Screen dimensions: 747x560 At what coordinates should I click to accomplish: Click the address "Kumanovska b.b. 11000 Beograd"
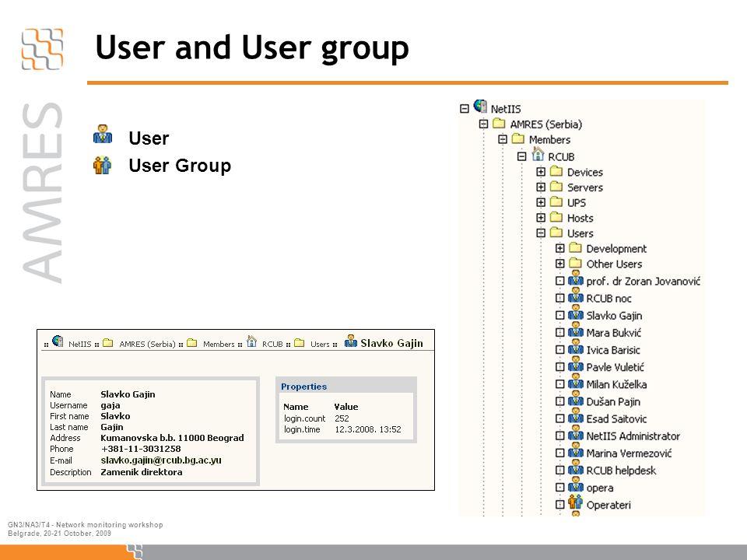pyautogui.click(x=172, y=438)
